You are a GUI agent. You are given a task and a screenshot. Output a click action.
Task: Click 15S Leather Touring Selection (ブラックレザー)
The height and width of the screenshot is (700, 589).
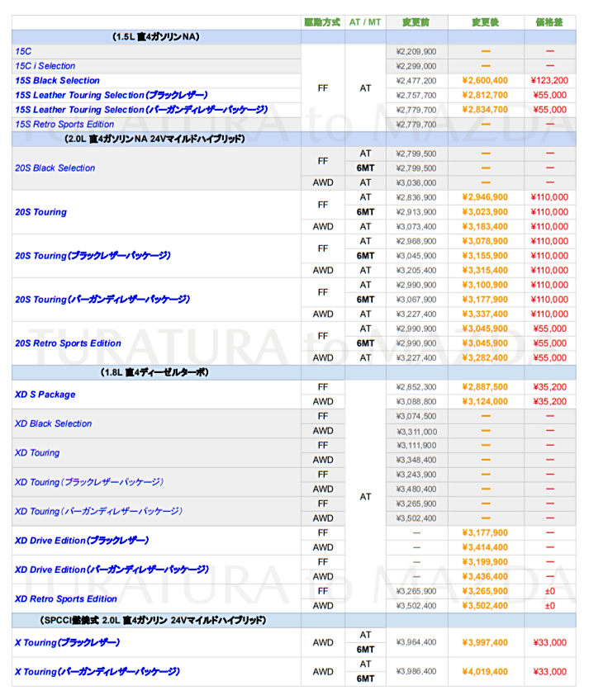112,95
